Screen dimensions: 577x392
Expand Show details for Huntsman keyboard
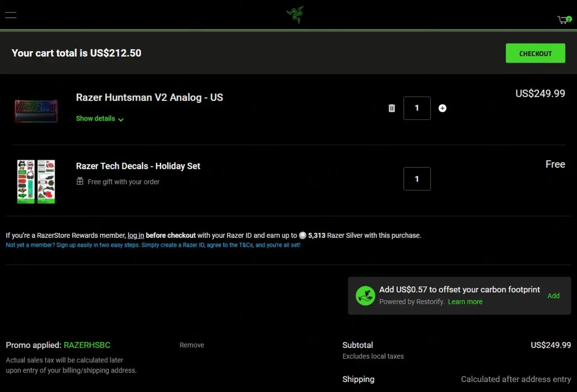pos(100,119)
